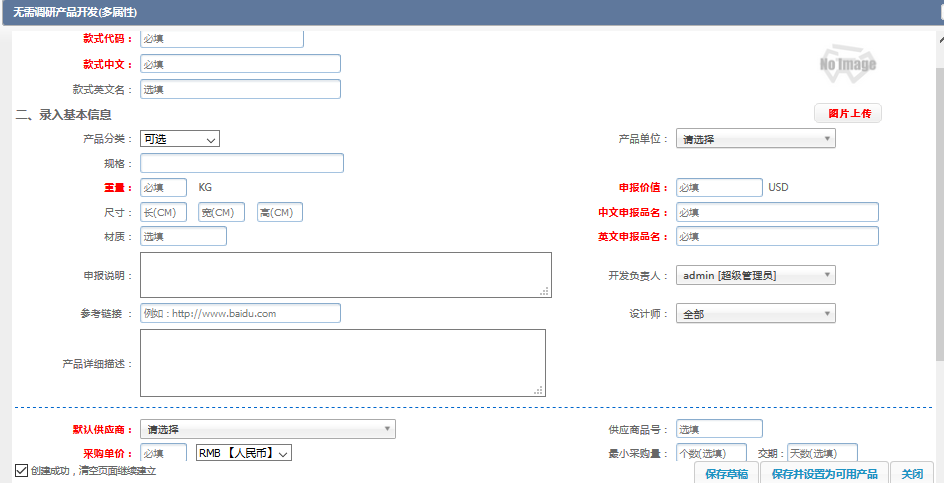This screenshot has height=483, width=944.
Task: Click the 图片上传 upload button
Action: pyautogui.click(x=847, y=113)
